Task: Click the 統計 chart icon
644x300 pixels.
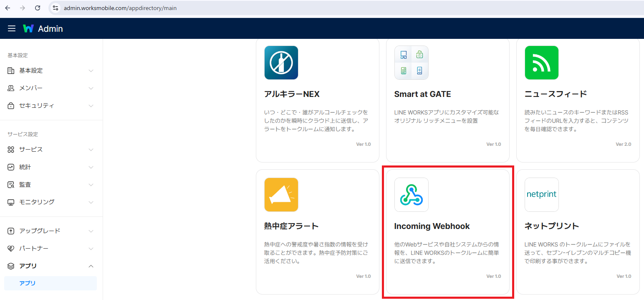Action: [11, 167]
